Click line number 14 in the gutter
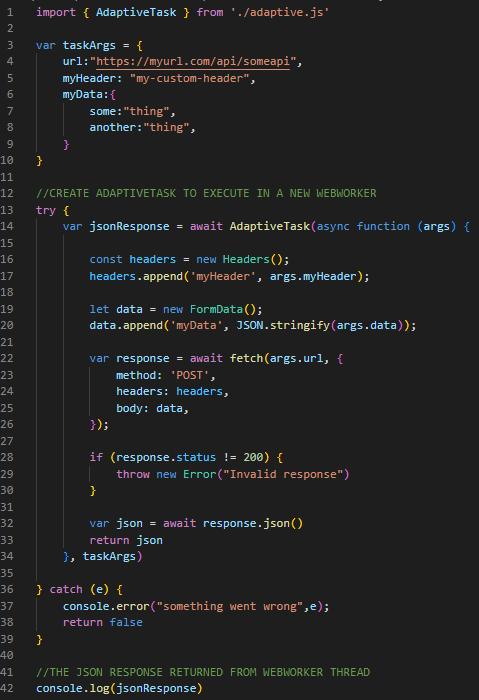The width and height of the screenshot is (479, 700). [7, 226]
